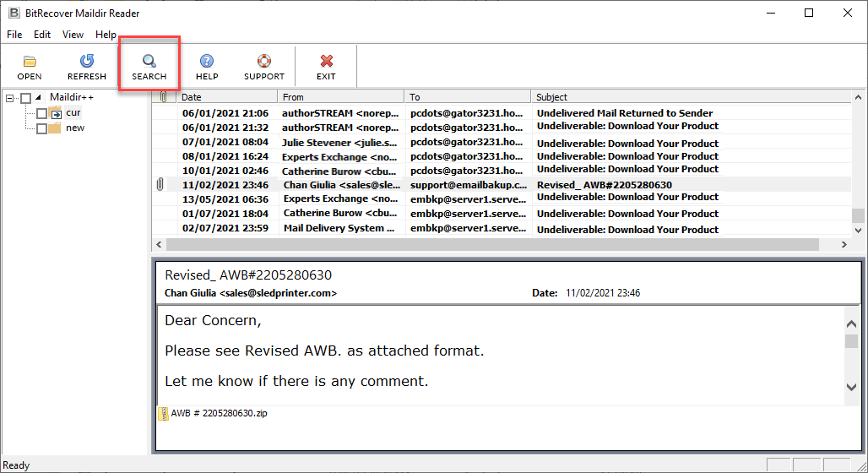Select the 06/01/2021 21:32 email row
Screen dimensions: 868x473
(x=502, y=128)
